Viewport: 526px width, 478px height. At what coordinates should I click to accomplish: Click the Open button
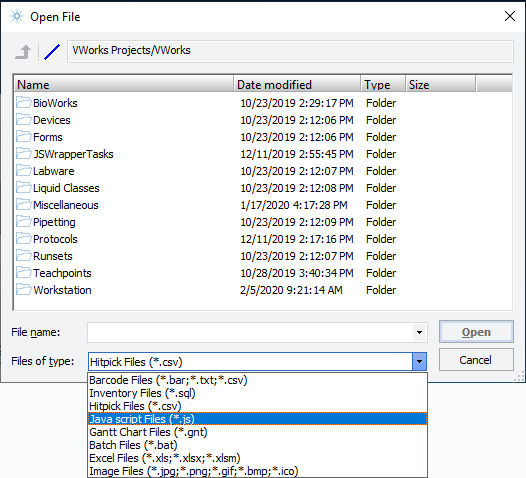[476, 332]
